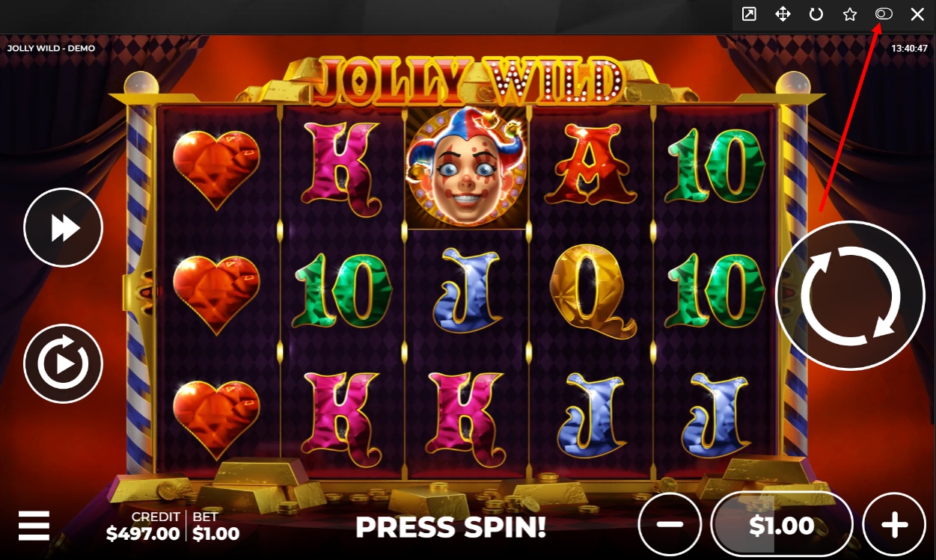
Task: Open game in new window with the arrow icon
Action: tap(749, 14)
